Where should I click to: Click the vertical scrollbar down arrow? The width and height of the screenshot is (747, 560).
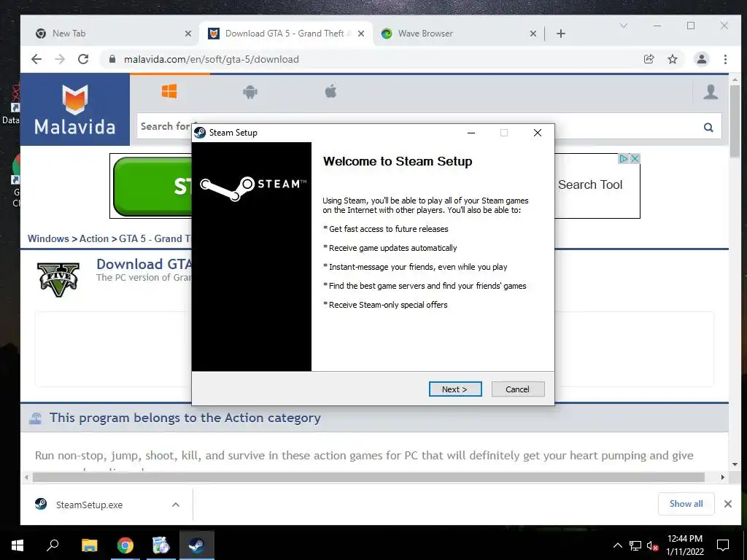pos(735,464)
